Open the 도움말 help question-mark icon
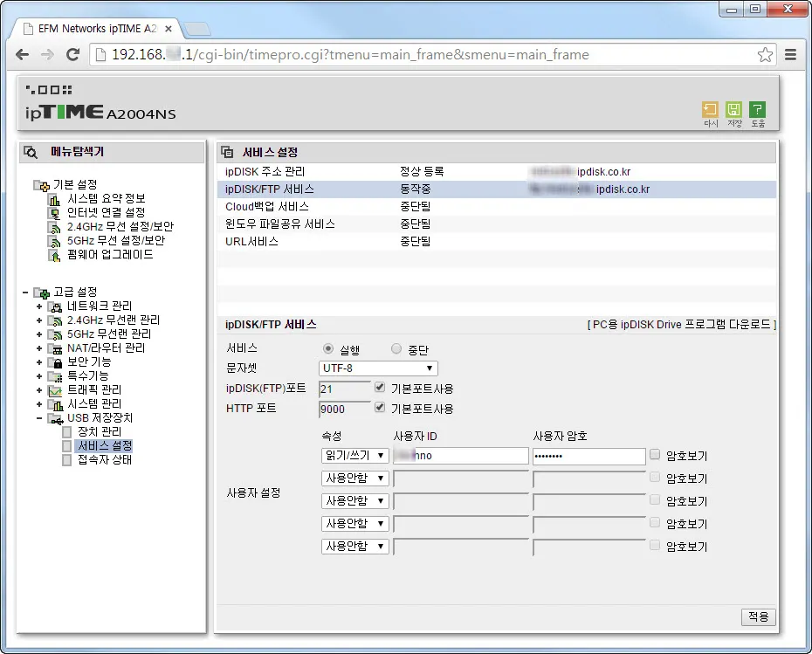 click(x=757, y=110)
